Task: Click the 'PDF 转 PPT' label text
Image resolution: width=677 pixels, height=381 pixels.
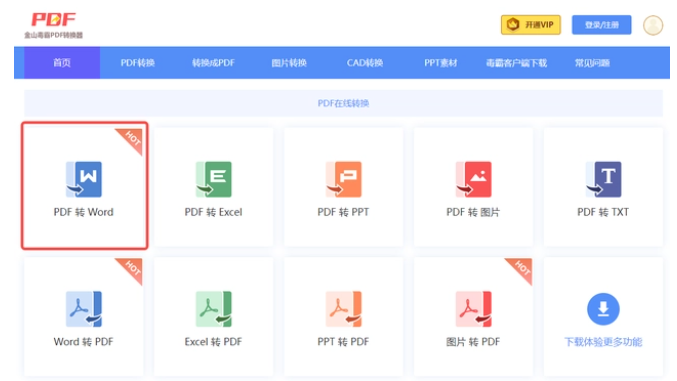Action: (343, 212)
